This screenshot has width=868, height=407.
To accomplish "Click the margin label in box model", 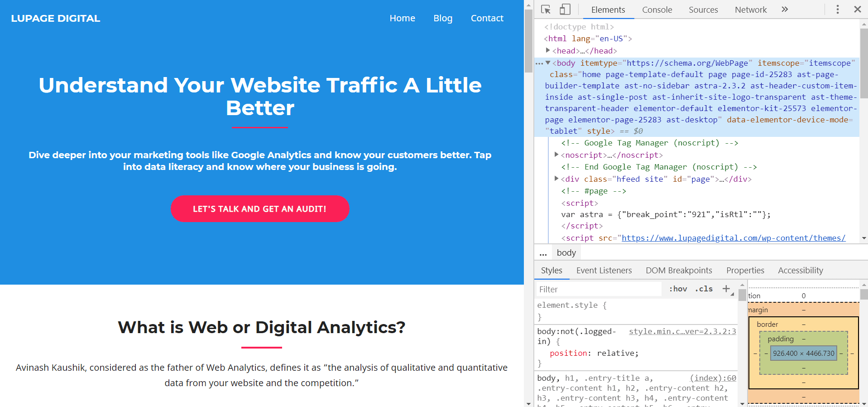I will click(x=758, y=310).
